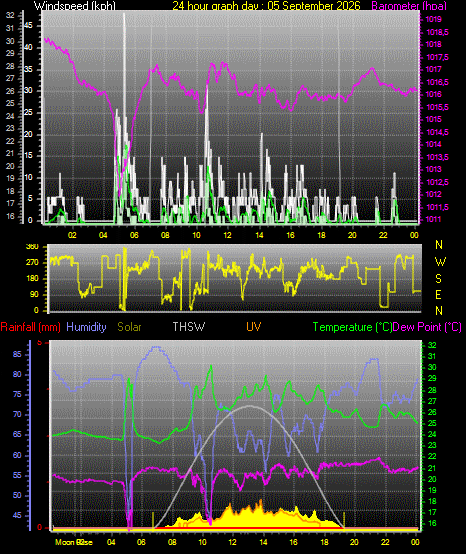Click the sunrise marker line near 07
Viewport: 466px width, 554px height.
point(153,521)
